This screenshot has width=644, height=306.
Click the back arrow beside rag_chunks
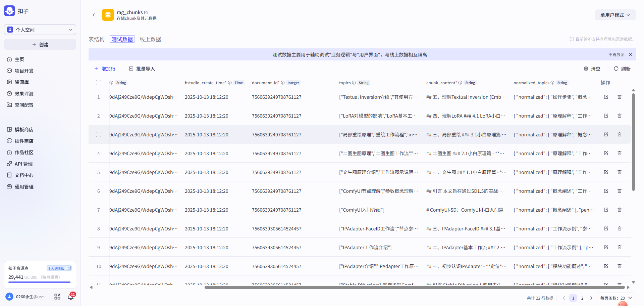[94, 15]
